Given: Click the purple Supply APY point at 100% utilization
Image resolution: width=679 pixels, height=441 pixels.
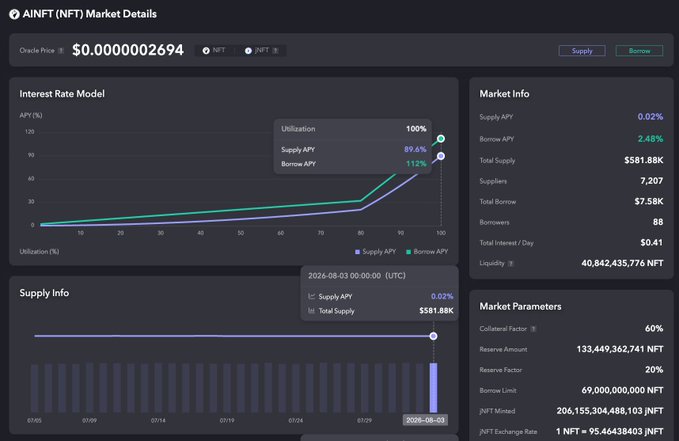Looking at the screenshot, I should (x=441, y=156).
